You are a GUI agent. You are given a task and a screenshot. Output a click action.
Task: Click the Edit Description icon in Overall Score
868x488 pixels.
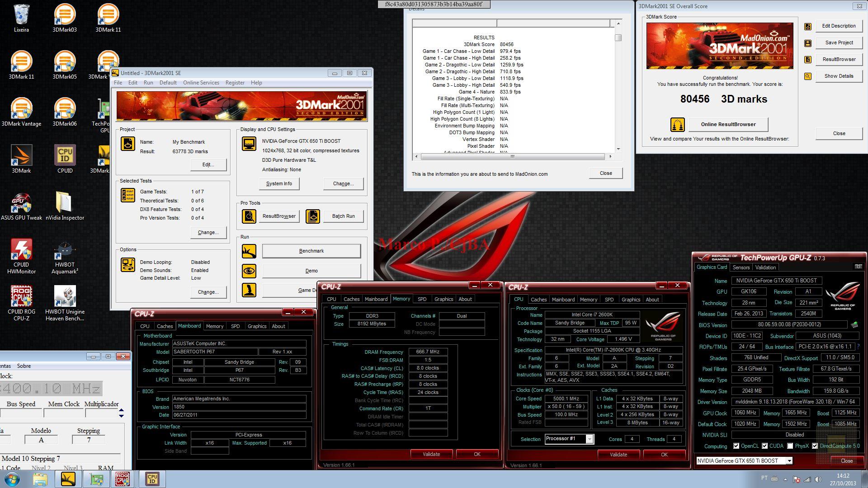(x=808, y=27)
